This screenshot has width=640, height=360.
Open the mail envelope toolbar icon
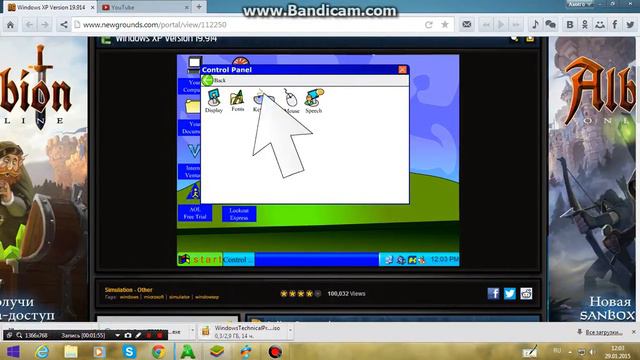(467, 25)
